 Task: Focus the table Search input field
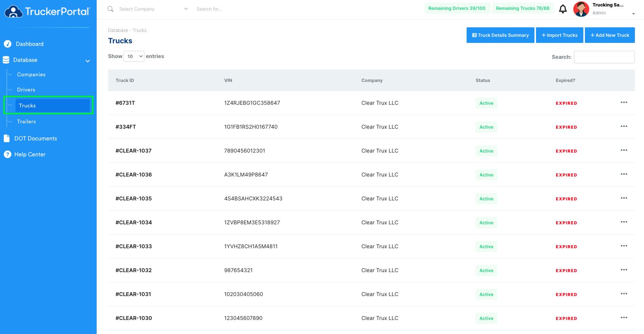(x=604, y=57)
